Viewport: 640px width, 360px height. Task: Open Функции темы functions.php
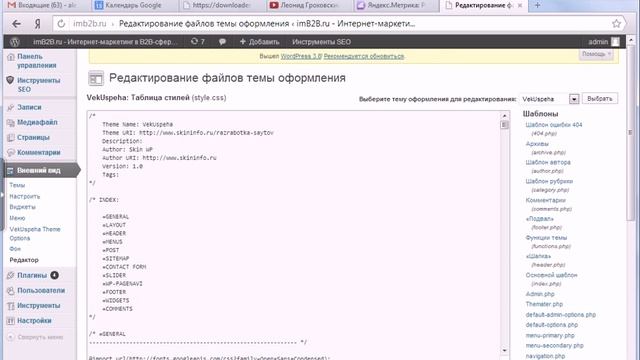(x=546, y=238)
